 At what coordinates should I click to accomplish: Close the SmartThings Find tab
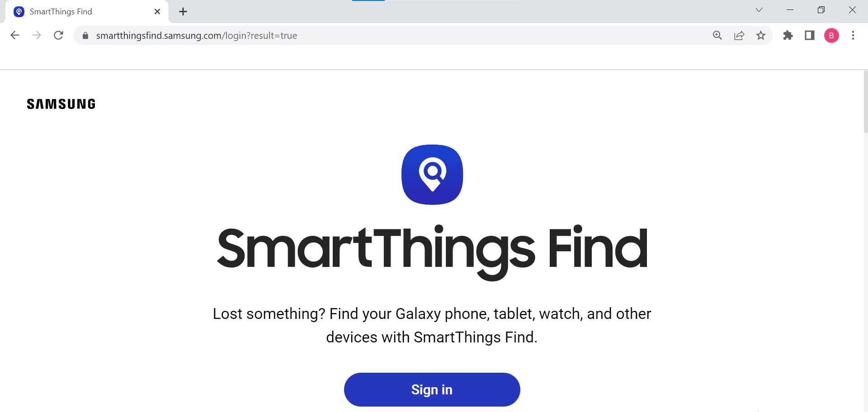(x=157, y=12)
